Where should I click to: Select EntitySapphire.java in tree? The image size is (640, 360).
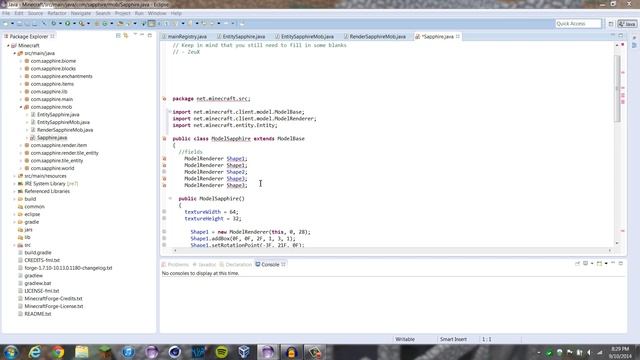coord(58,115)
